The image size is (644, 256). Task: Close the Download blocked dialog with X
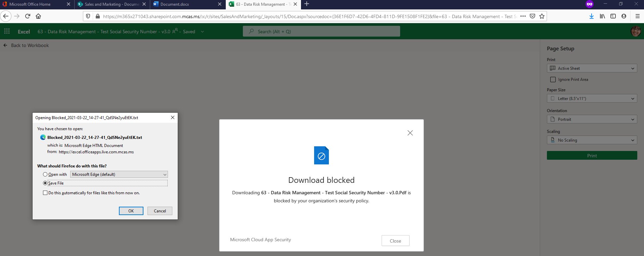pyautogui.click(x=410, y=133)
